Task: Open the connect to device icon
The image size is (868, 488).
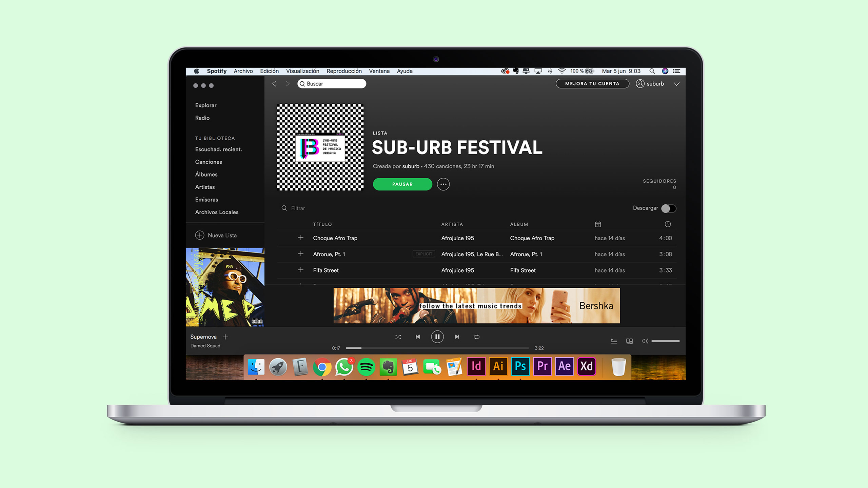Action: pyautogui.click(x=629, y=341)
